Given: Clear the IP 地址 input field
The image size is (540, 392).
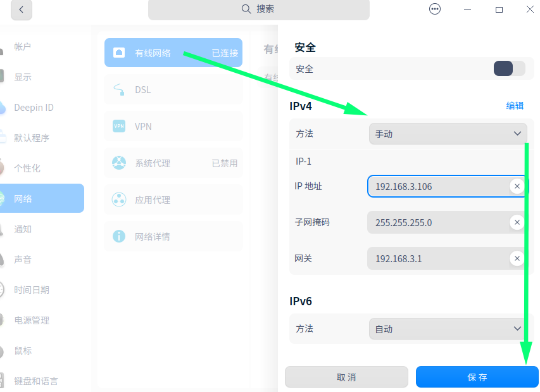Looking at the screenshot, I should click(x=517, y=186).
